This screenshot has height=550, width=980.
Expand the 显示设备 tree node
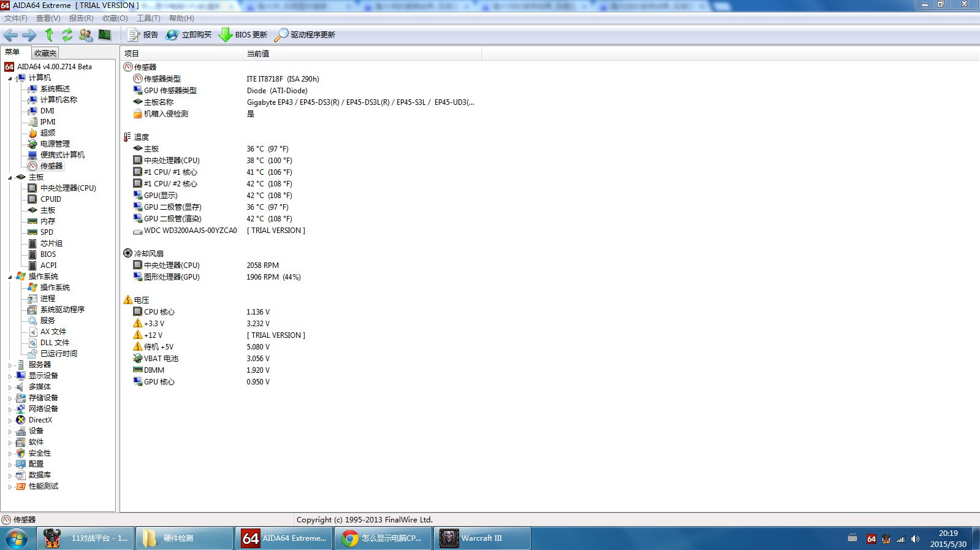tap(10, 376)
